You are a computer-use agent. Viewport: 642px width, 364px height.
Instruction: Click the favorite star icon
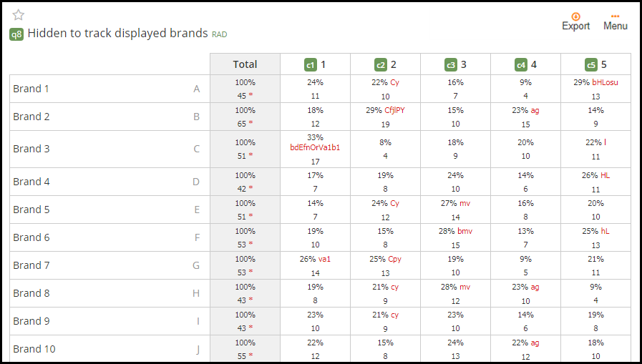point(19,15)
